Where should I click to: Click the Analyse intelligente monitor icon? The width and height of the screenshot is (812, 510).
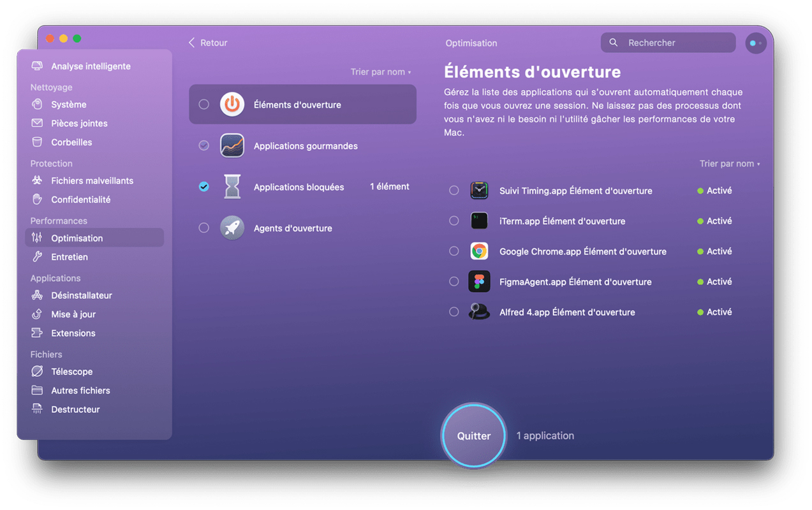37,66
